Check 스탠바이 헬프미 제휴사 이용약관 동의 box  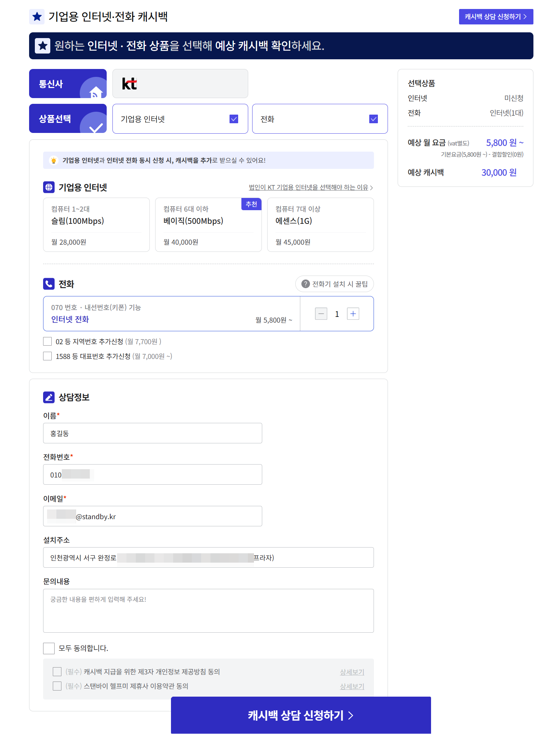(57, 686)
